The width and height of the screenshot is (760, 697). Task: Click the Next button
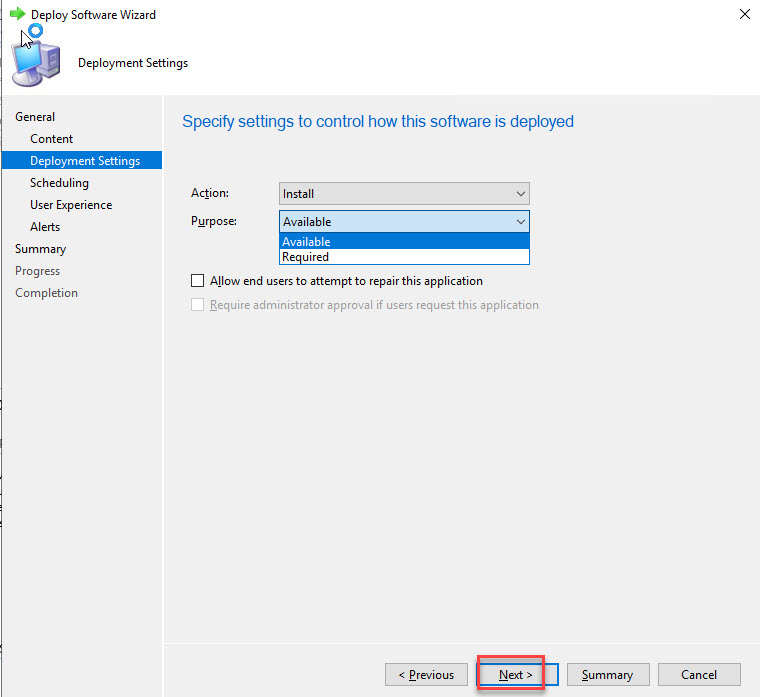click(x=516, y=675)
